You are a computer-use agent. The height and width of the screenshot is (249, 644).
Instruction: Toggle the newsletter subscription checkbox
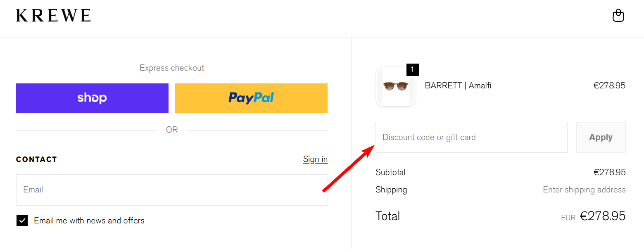[22, 220]
